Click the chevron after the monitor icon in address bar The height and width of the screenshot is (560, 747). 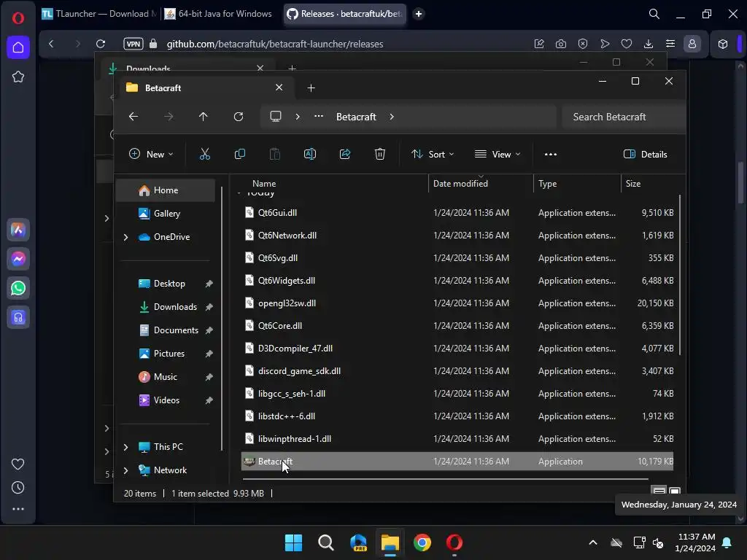coord(298,117)
